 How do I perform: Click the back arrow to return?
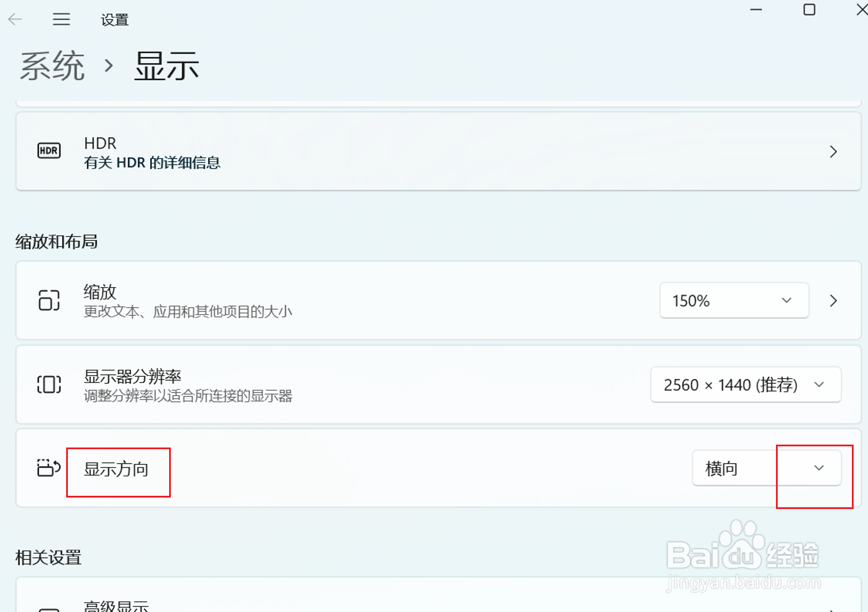tap(15, 18)
